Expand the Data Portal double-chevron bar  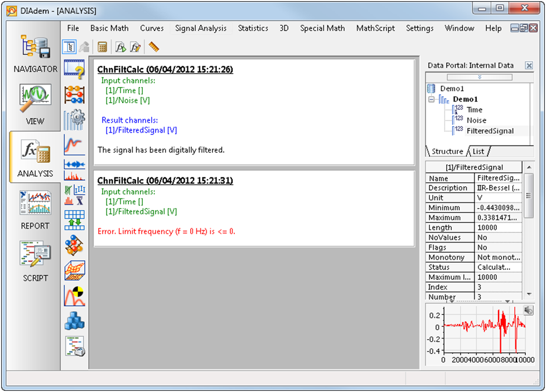tap(479, 77)
